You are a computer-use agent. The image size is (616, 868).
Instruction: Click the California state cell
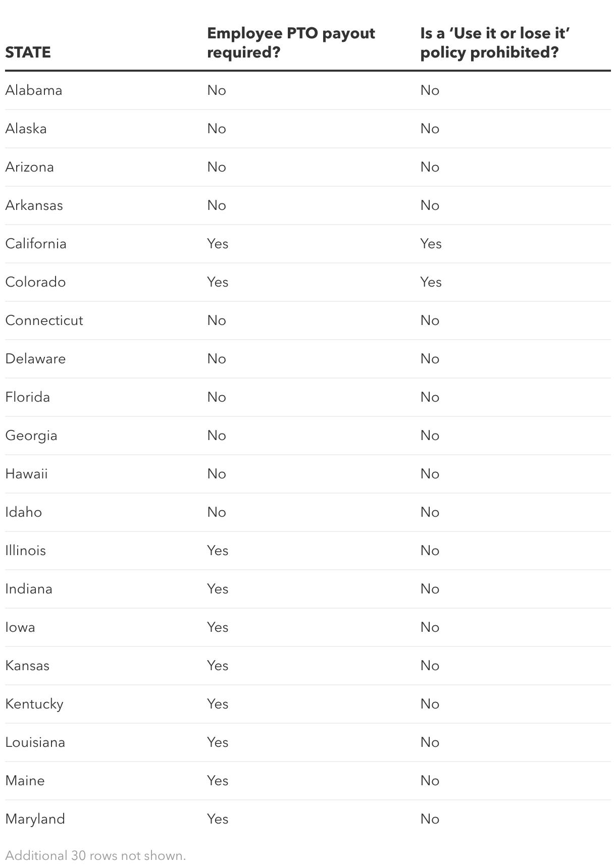click(36, 244)
